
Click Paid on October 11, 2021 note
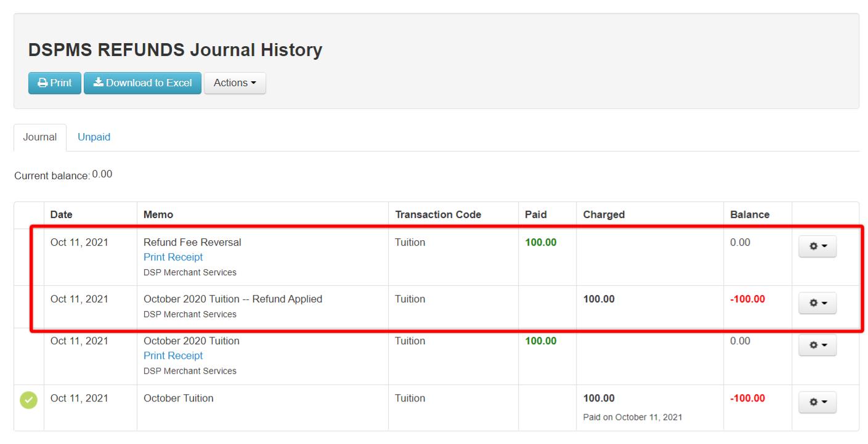click(633, 417)
